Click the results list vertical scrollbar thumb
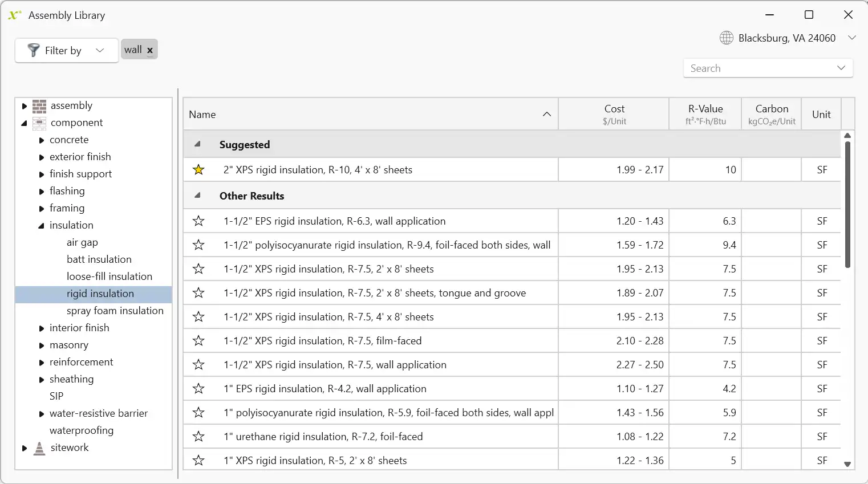868x484 pixels. [x=847, y=205]
